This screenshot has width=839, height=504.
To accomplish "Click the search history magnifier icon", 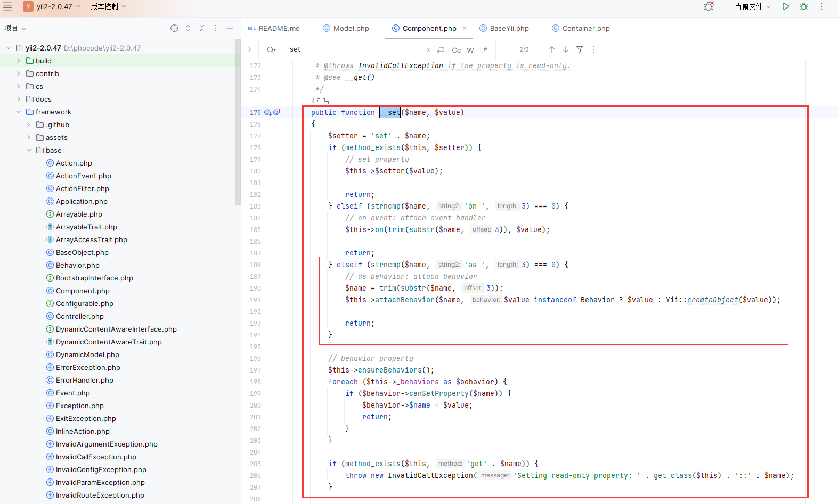I will 271,49.
